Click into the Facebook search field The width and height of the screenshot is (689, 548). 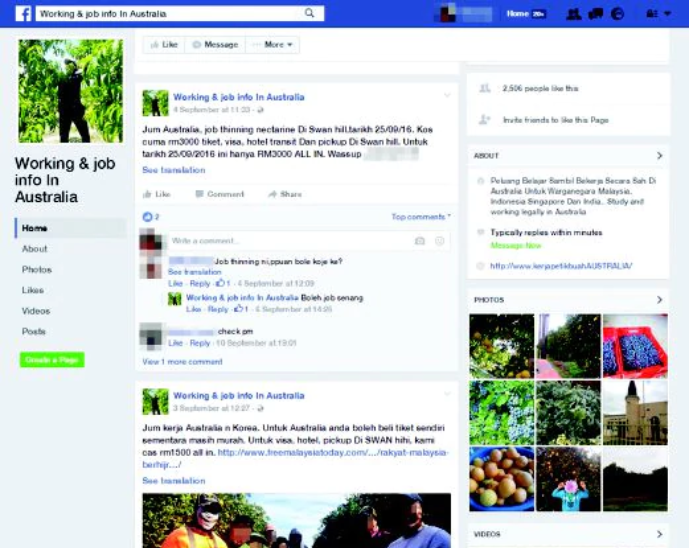[x=180, y=14]
